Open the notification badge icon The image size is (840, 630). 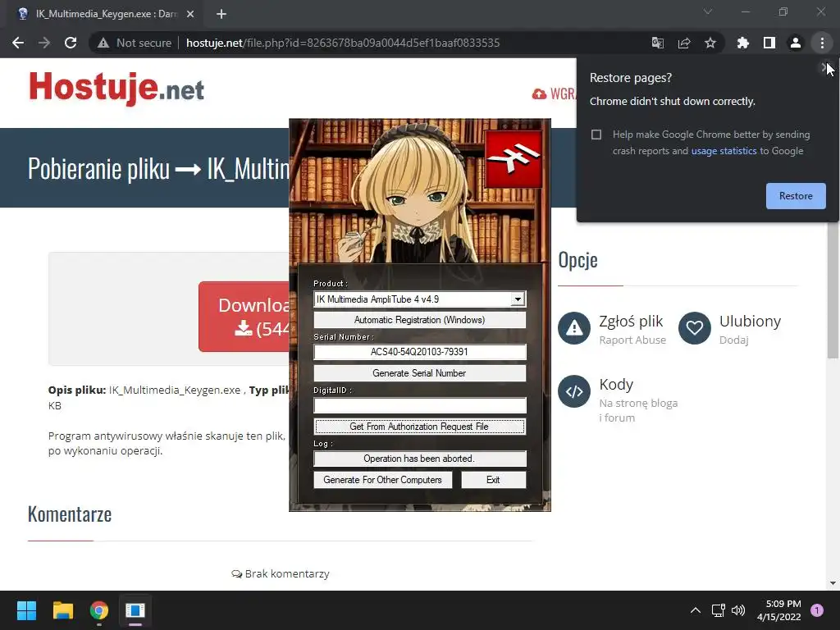[x=817, y=609]
